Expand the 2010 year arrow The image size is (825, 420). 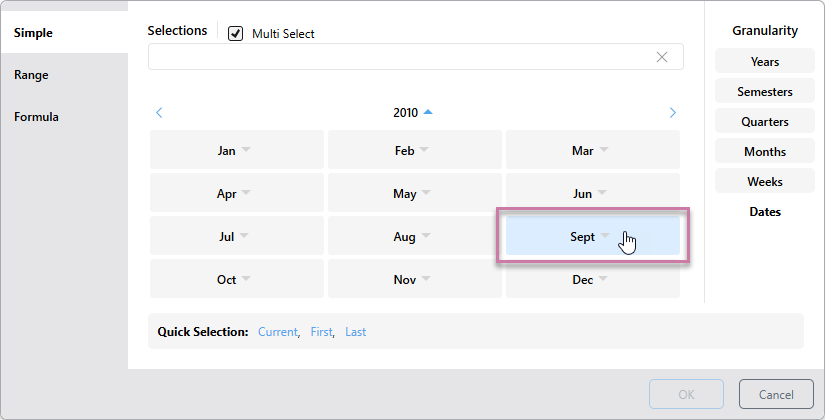pyautogui.click(x=428, y=112)
